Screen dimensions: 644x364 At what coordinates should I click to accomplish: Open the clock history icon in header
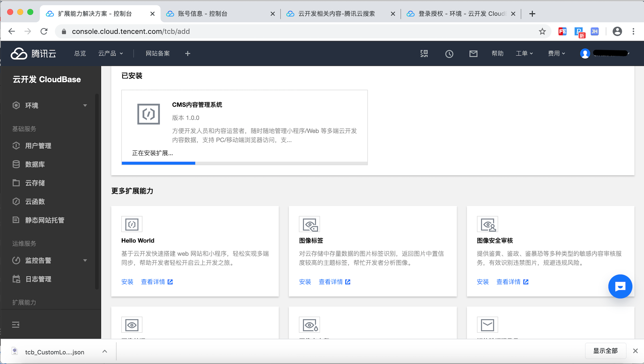(x=449, y=54)
